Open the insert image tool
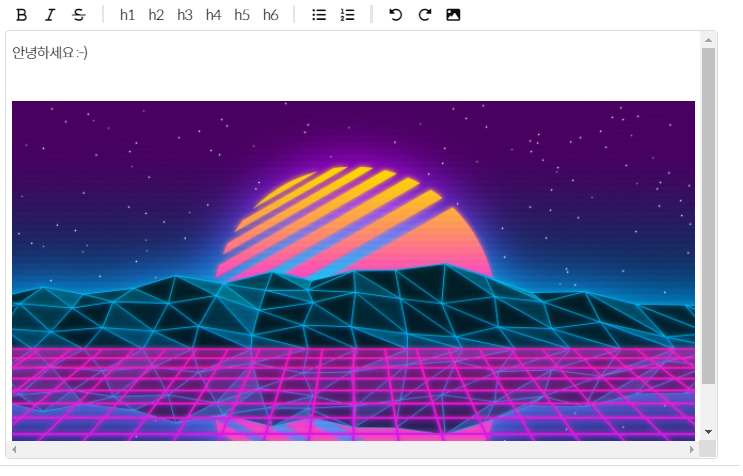Image resolution: width=743 pixels, height=476 pixels. 453,15
